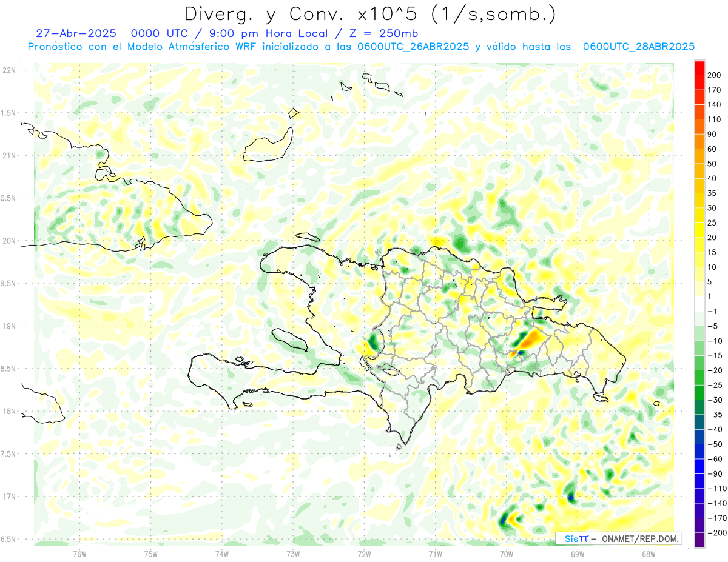Click the colorbar value "110" in orange range
This screenshot has height=562, width=728.
[x=715, y=119]
